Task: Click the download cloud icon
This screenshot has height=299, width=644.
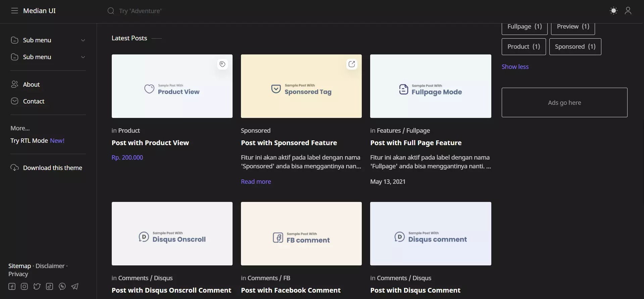Action: tap(14, 168)
